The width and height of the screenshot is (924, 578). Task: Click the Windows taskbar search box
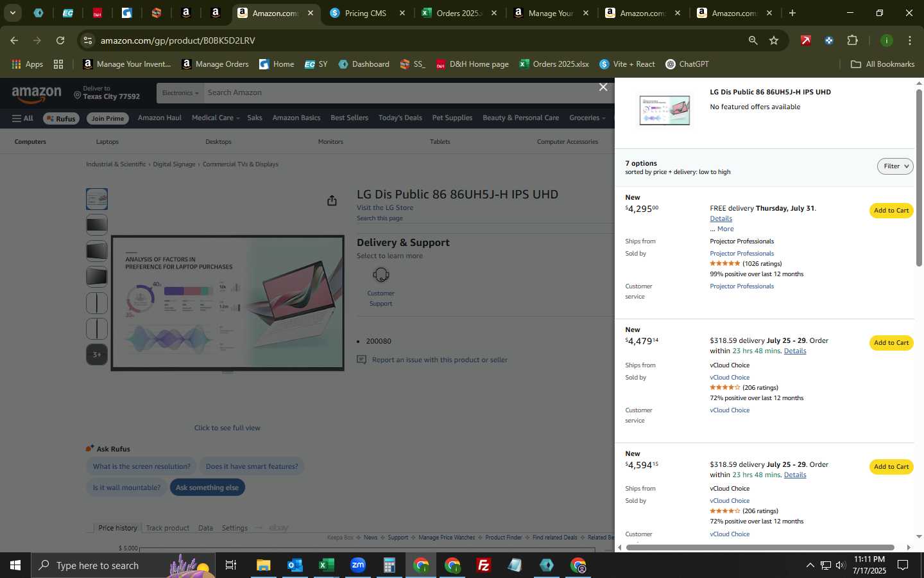122,565
